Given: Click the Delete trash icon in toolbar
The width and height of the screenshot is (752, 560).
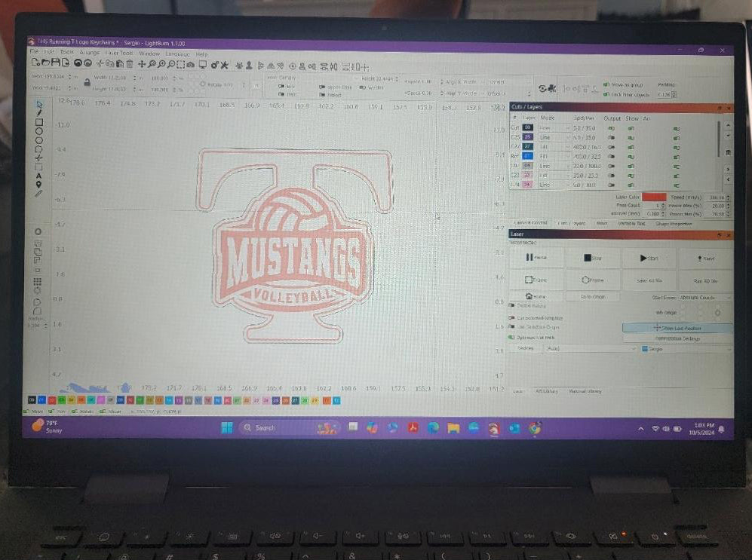Looking at the screenshot, I should click(x=130, y=64).
